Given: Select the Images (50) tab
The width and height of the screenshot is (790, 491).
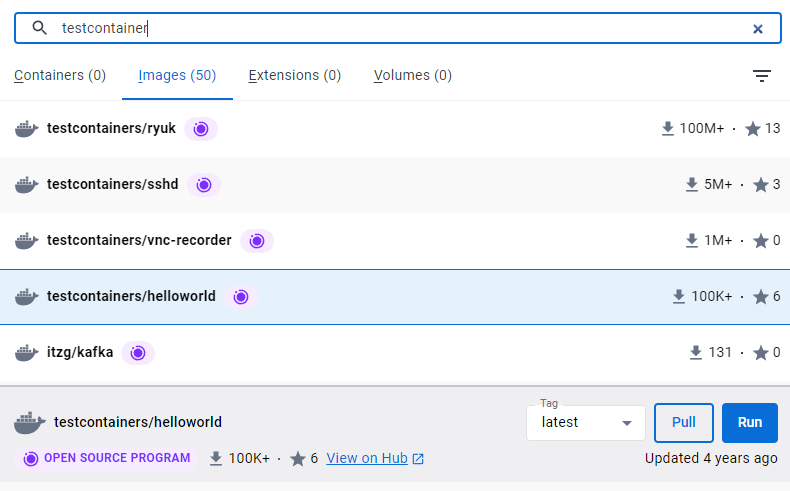Looking at the screenshot, I should (177, 75).
